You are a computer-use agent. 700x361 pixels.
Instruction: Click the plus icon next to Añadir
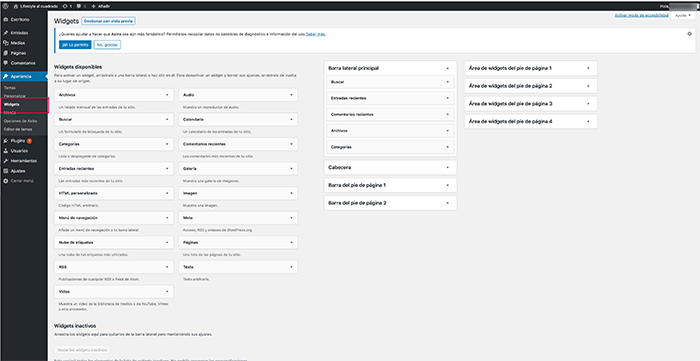[93, 6]
